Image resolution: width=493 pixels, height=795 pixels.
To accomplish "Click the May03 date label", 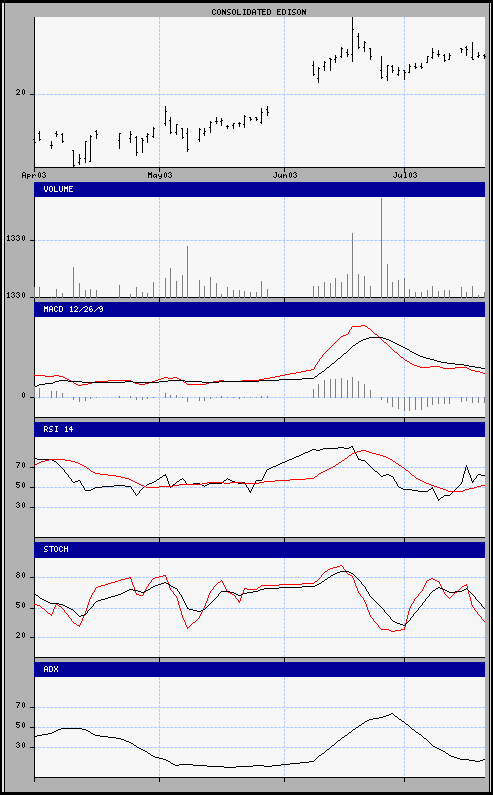I will click(x=160, y=175).
